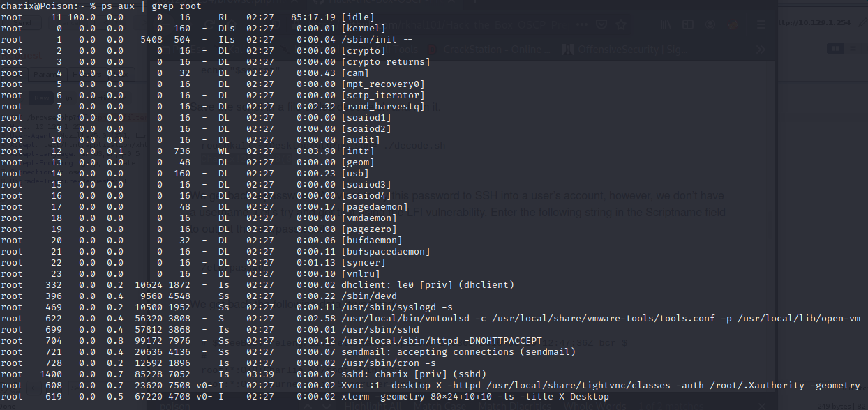Click the '/usr/sbin/syslogd -s' command entry
868x410 pixels.
397,307
